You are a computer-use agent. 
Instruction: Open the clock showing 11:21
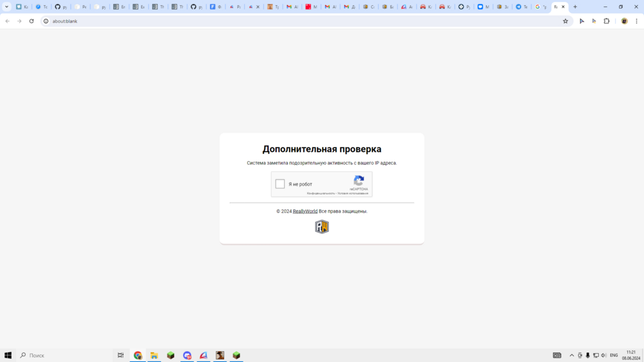point(631,355)
